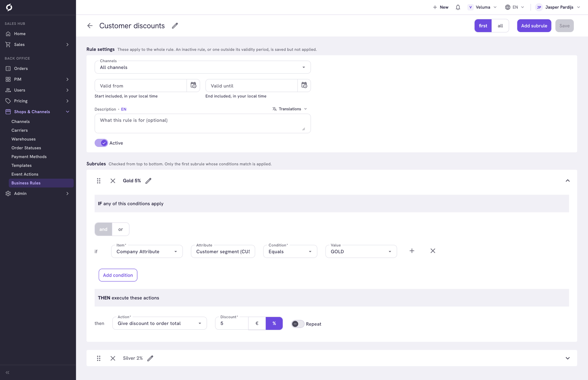Click the Discount value field
The height and width of the screenshot is (380, 588).
pos(232,323)
